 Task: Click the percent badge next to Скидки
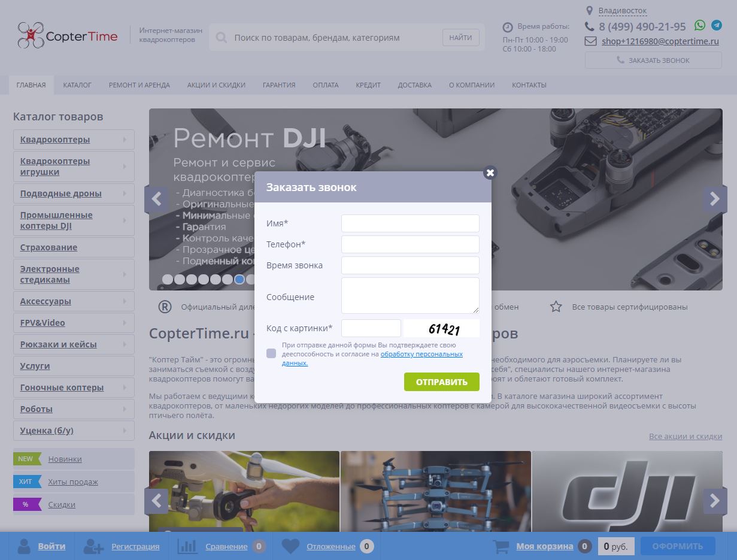[x=26, y=504]
